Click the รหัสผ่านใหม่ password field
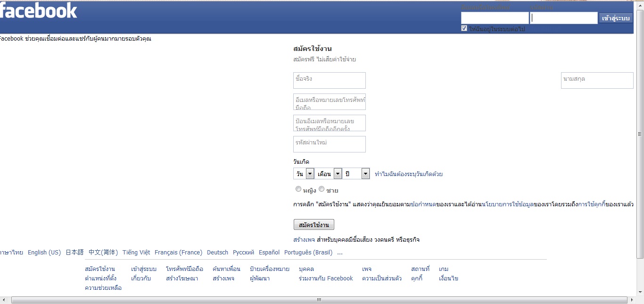 (330, 144)
